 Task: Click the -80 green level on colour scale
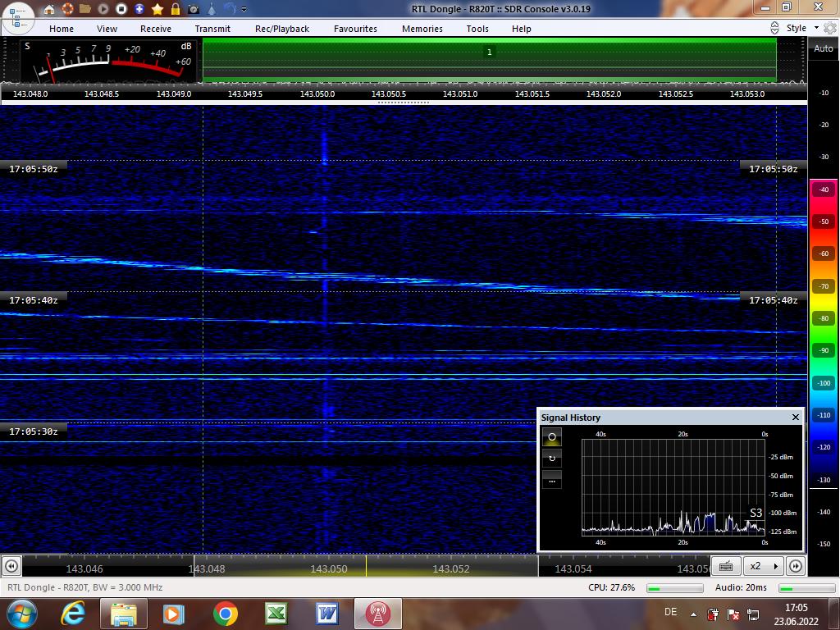[824, 318]
